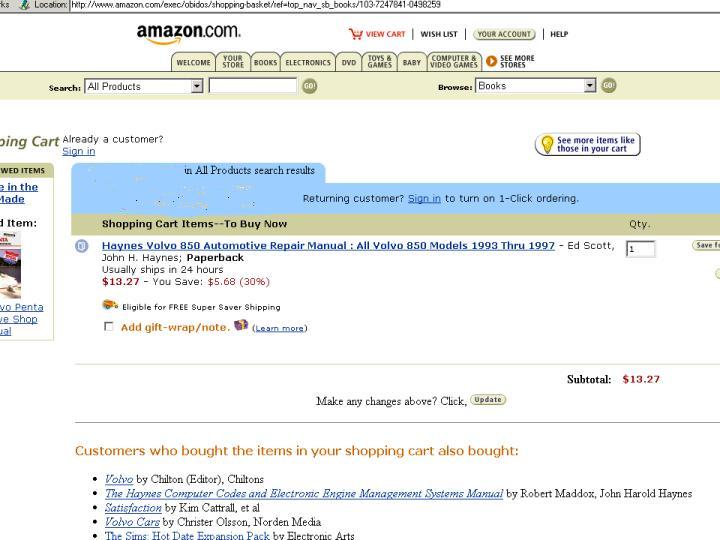Click the View Cart shopping cart icon

click(355, 34)
